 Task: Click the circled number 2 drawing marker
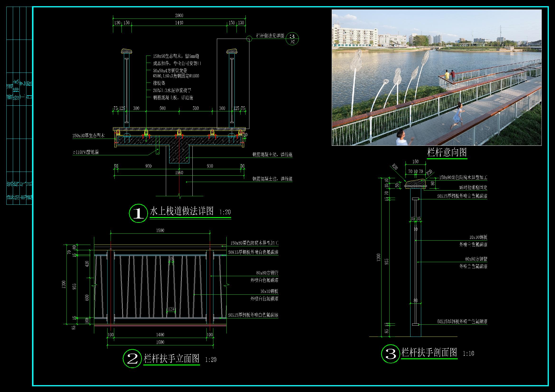click(x=132, y=359)
